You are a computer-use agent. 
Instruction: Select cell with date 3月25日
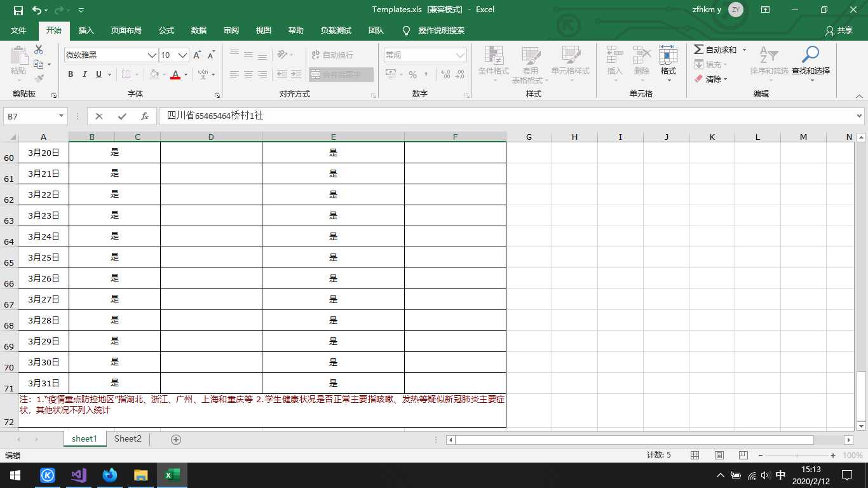click(x=43, y=257)
